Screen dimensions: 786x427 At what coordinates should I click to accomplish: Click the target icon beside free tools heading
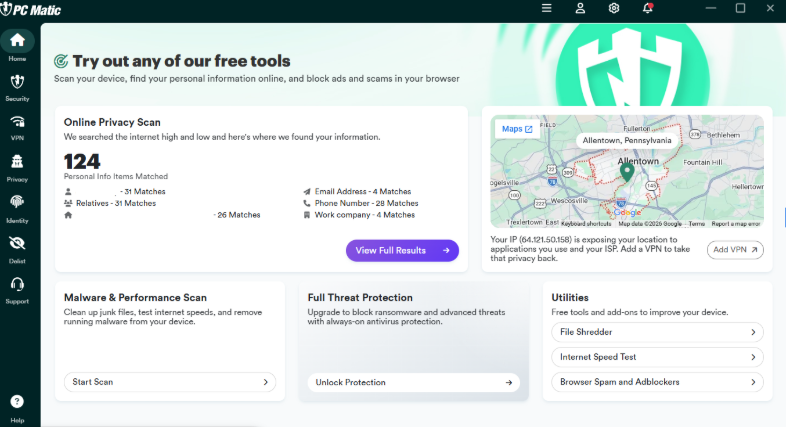click(x=61, y=61)
